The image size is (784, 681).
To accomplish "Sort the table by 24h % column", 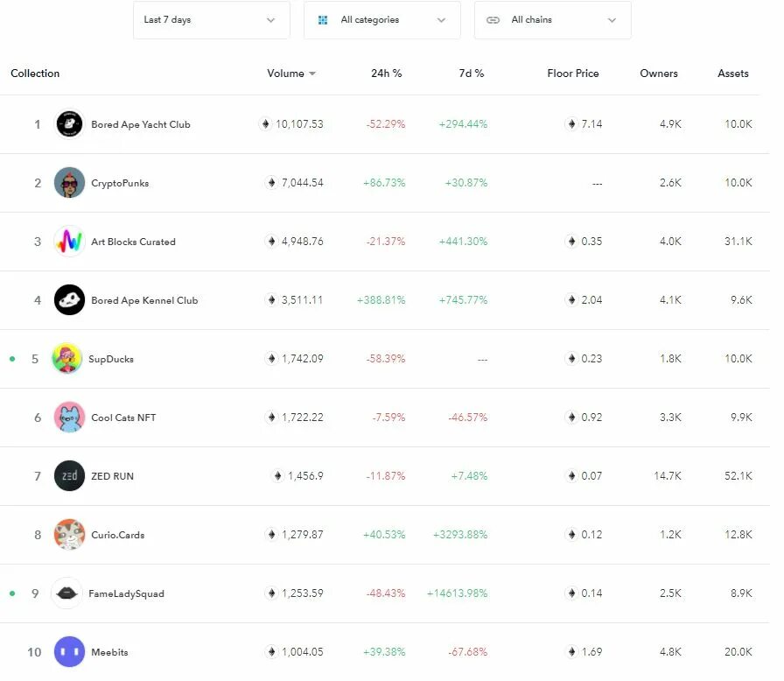I will pos(387,74).
